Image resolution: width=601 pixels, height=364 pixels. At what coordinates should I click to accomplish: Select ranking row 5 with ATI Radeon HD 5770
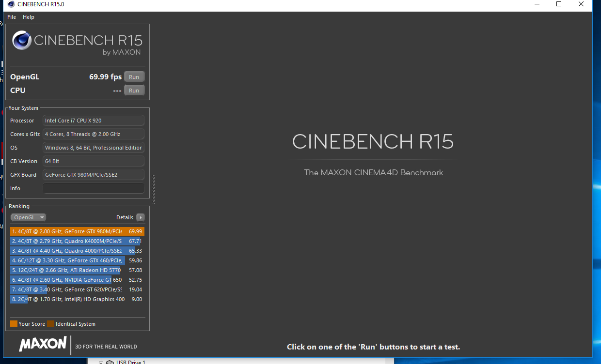(x=77, y=270)
